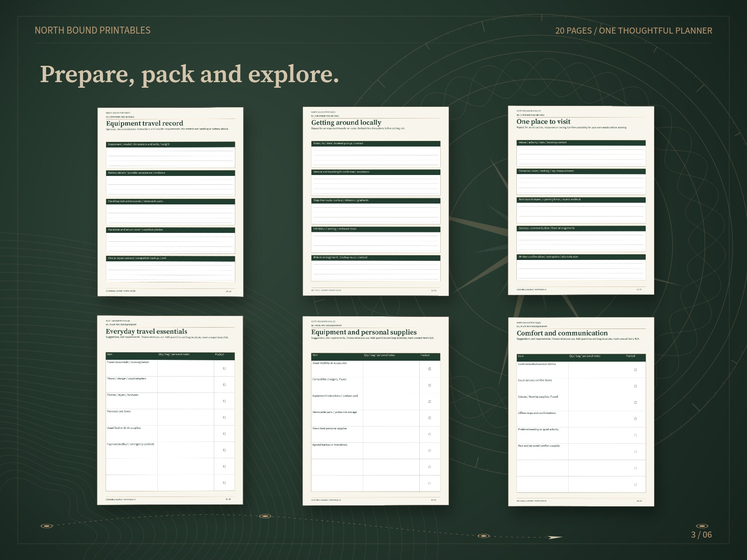Click 'Restroom features / opening times / access method' header
The image size is (747, 560).
point(581,199)
